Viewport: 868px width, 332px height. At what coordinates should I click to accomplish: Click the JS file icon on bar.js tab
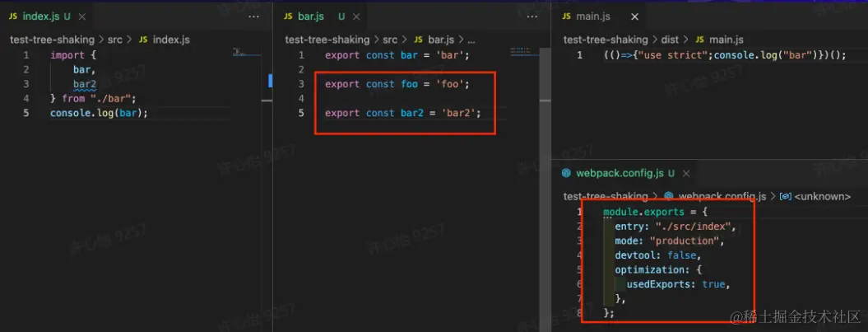pyautogui.click(x=289, y=16)
